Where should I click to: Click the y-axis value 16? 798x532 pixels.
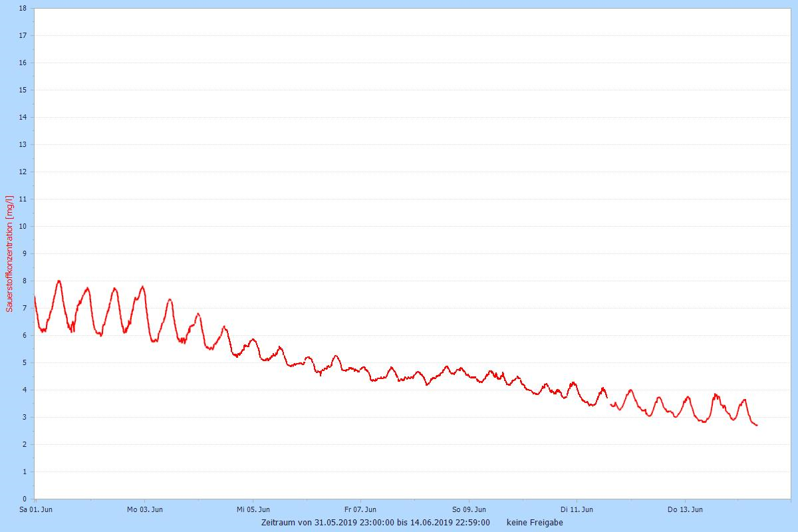[x=23, y=63]
